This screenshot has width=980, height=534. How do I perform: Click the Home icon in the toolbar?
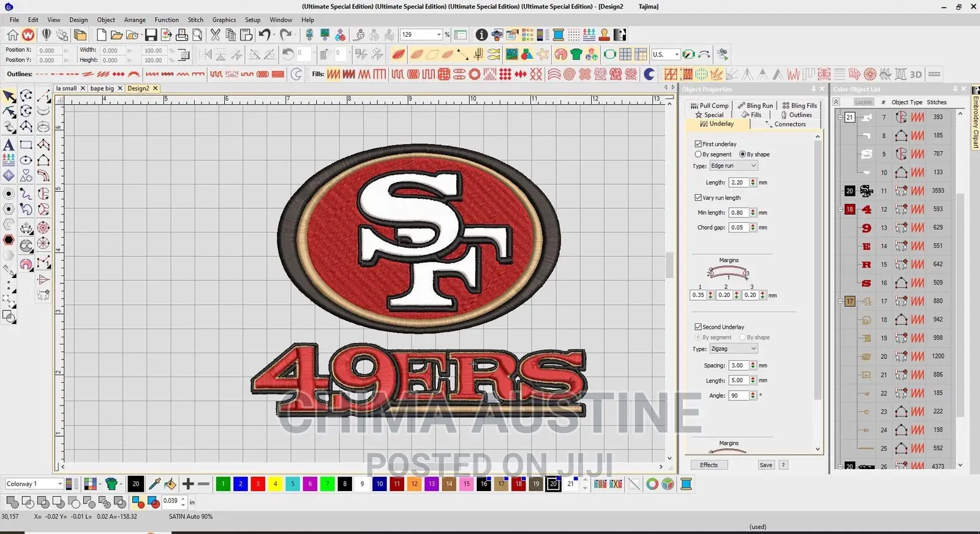point(12,35)
